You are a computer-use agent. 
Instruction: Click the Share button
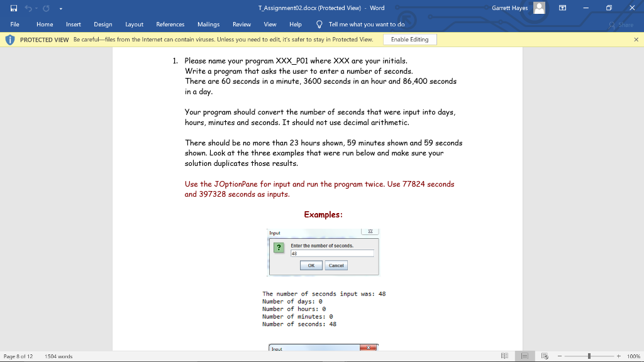[x=620, y=24]
